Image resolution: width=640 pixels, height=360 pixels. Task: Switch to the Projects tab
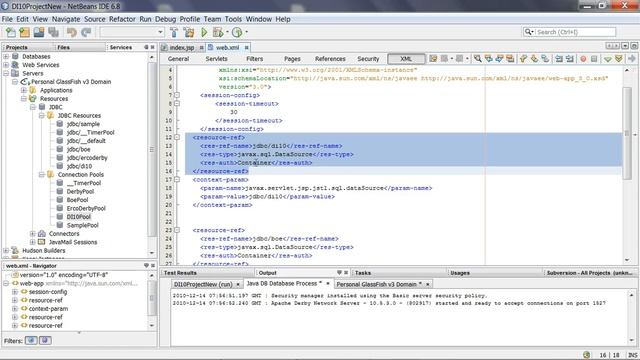(x=16, y=47)
